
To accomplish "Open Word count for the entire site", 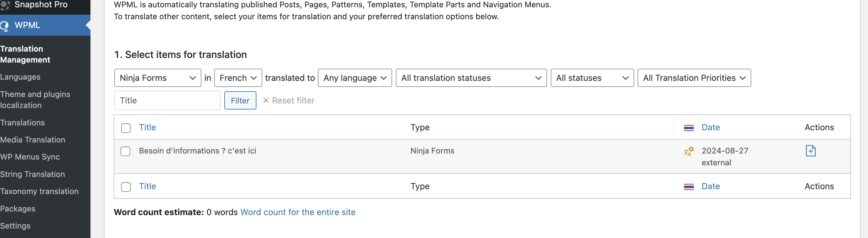I will click(298, 212).
